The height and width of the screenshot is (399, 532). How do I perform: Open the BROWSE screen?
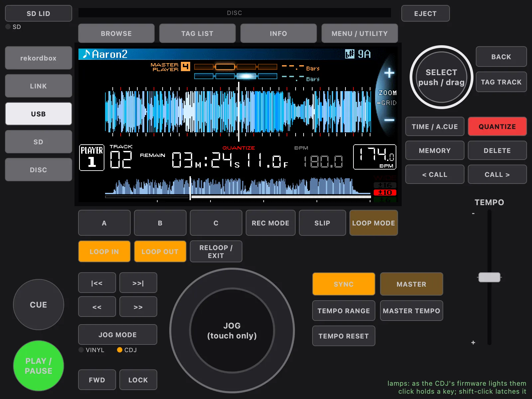pos(116,33)
